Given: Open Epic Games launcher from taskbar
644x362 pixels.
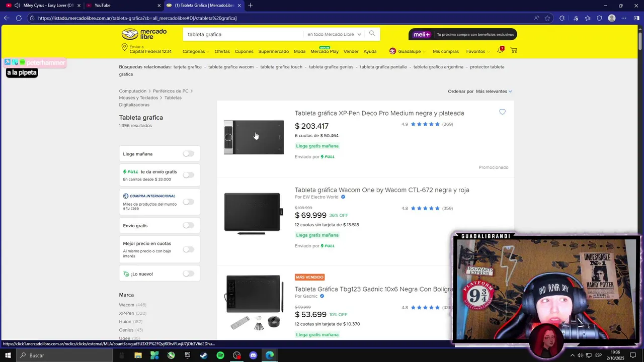Looking at the screenshot, I should [x=187, y=355].
